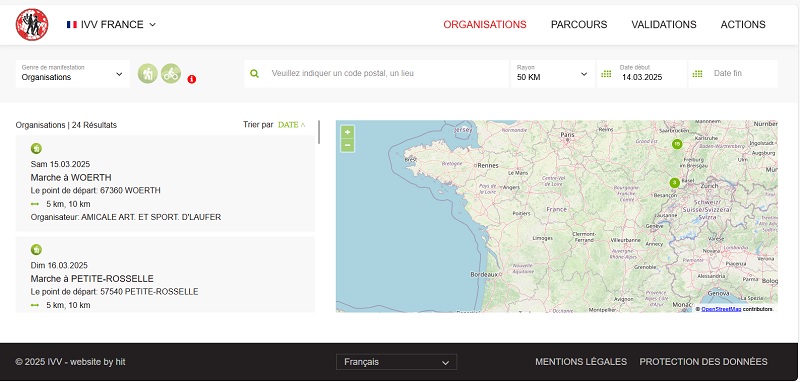This screenshot has height=382, width=800.
Task: Click the red info icon
Action: pyautogui.click(x=192, y=79)
